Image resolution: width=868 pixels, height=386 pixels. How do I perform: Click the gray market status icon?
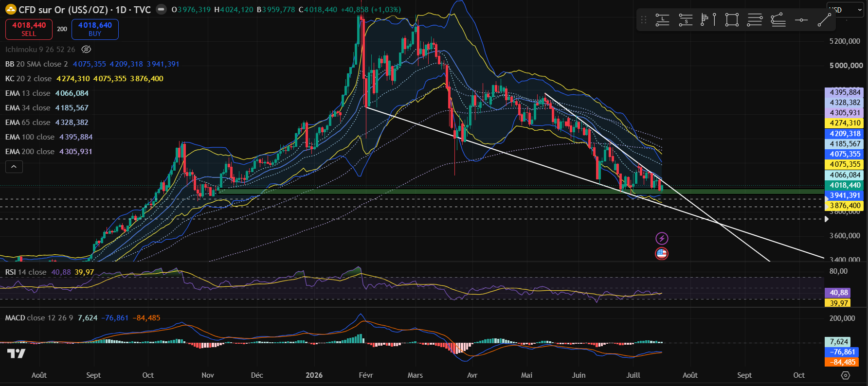[x=161, y=10]
